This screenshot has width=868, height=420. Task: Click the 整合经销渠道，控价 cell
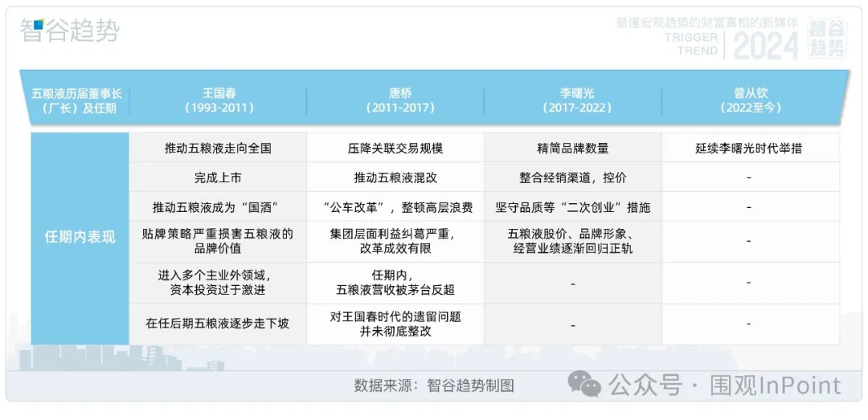click(571, 177)
